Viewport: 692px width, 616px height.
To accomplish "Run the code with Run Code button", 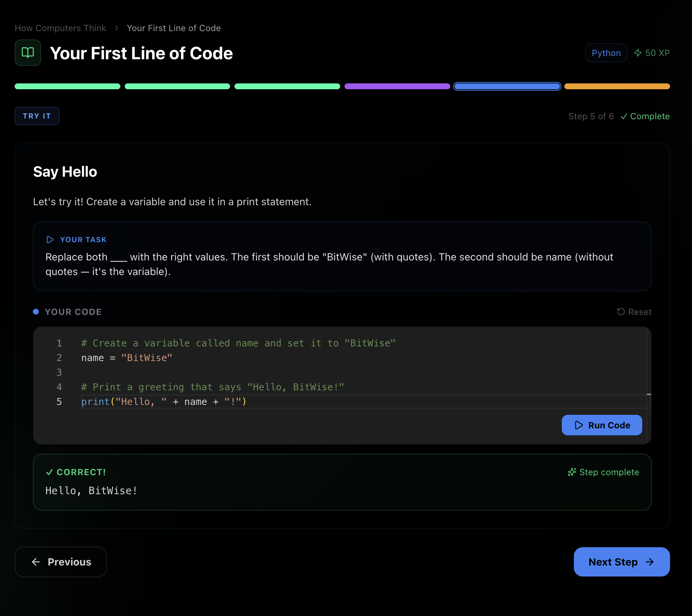I will tap(602, 425).
